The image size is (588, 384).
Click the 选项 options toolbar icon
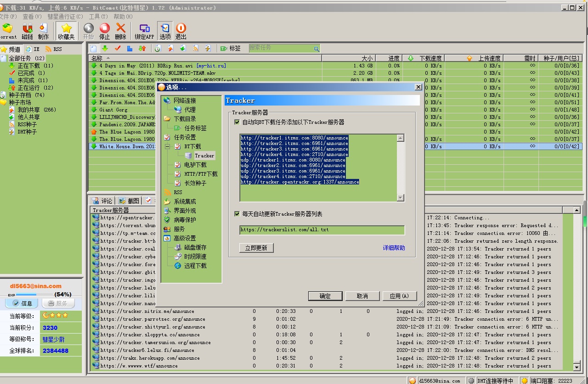coord(165,31)
